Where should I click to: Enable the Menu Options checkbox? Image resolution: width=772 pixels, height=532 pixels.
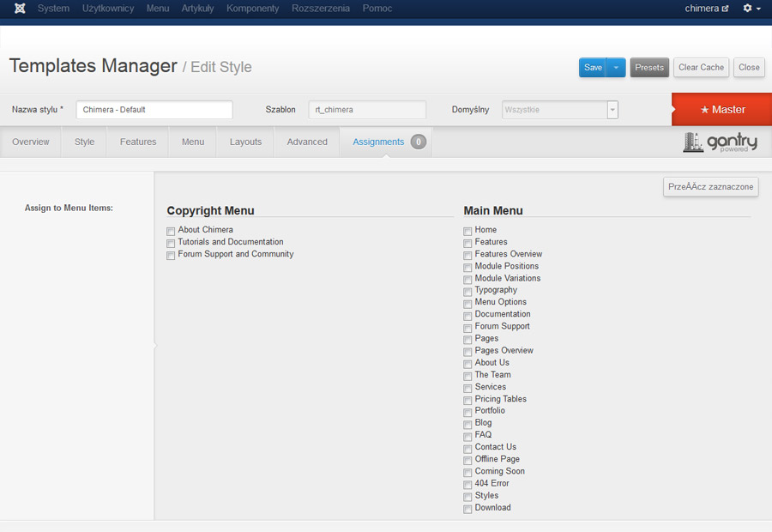tap(467, 304)
